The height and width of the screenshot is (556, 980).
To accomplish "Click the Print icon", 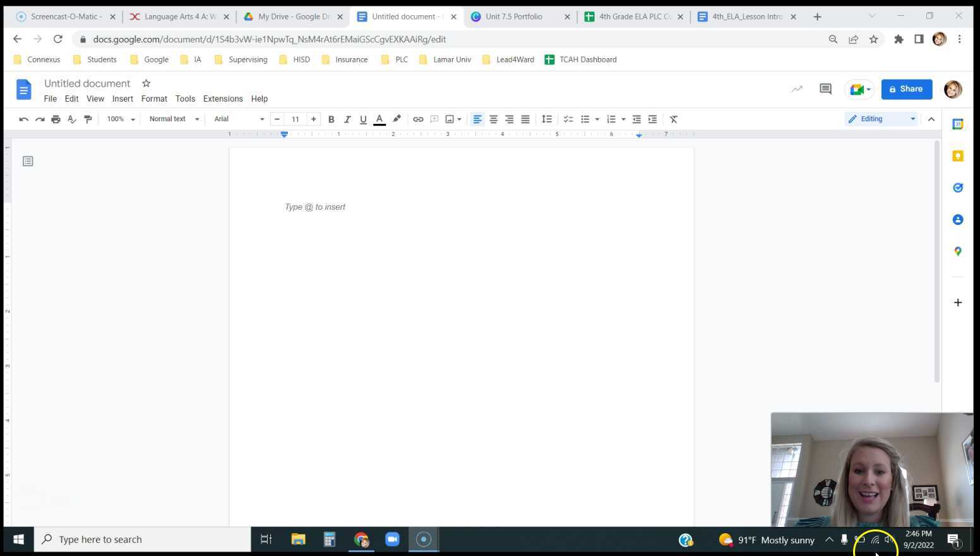I will tap(56, 119).
